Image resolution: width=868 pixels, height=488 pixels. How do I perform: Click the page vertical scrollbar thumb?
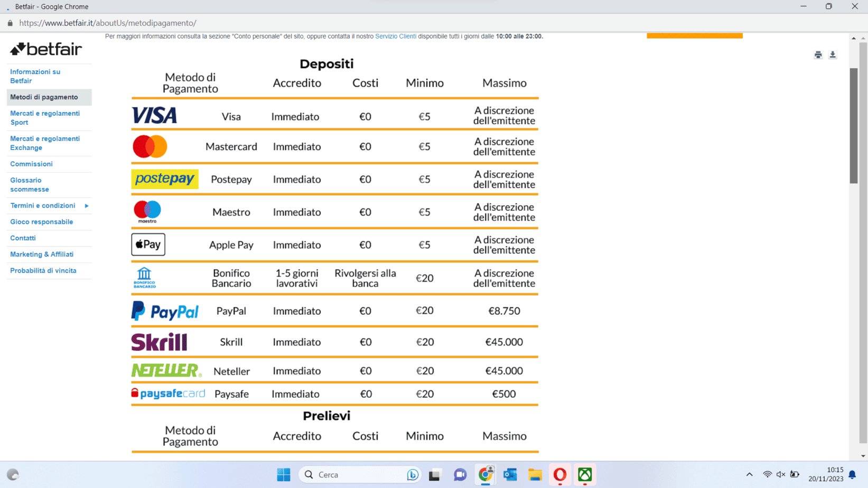(x=853, y=126)
